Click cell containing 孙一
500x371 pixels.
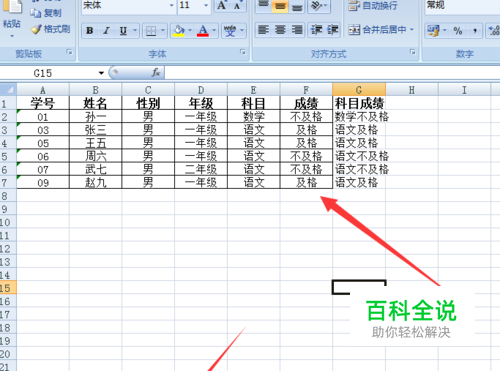coord(96,117)
